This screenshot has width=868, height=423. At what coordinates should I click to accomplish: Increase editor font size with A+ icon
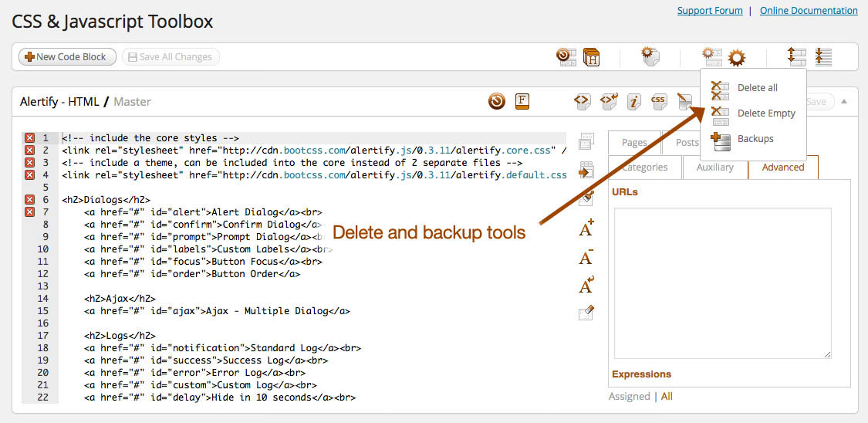coord(586,228)
